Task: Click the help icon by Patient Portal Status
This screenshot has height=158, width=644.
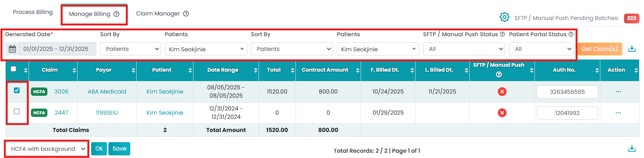Action: 571,34
